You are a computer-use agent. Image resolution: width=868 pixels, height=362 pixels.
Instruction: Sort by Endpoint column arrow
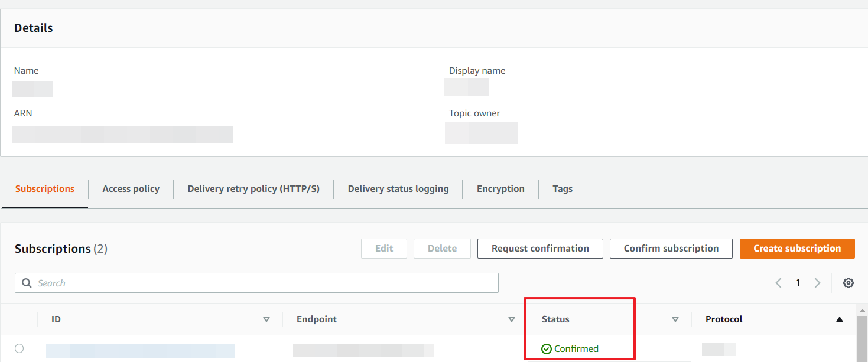click(512, 319)
